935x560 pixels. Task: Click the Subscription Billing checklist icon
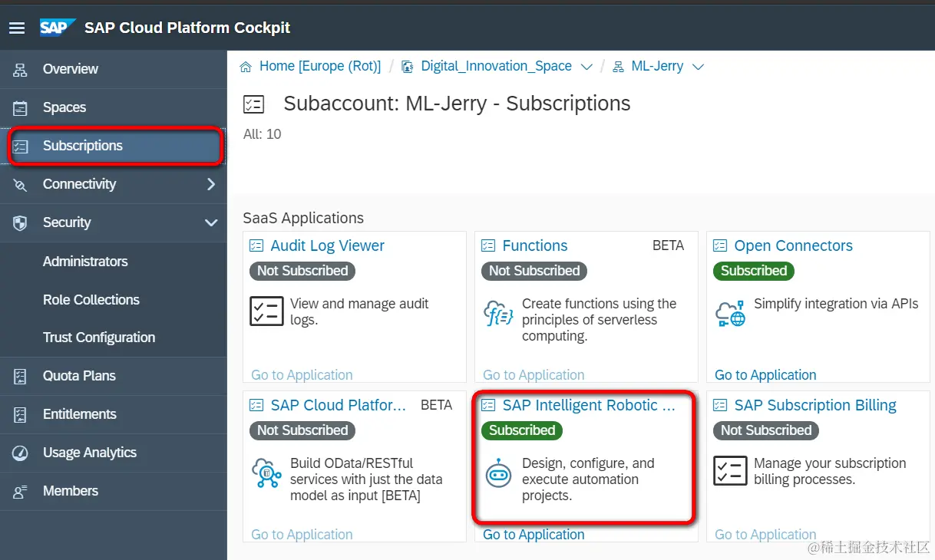click(730, 471)
